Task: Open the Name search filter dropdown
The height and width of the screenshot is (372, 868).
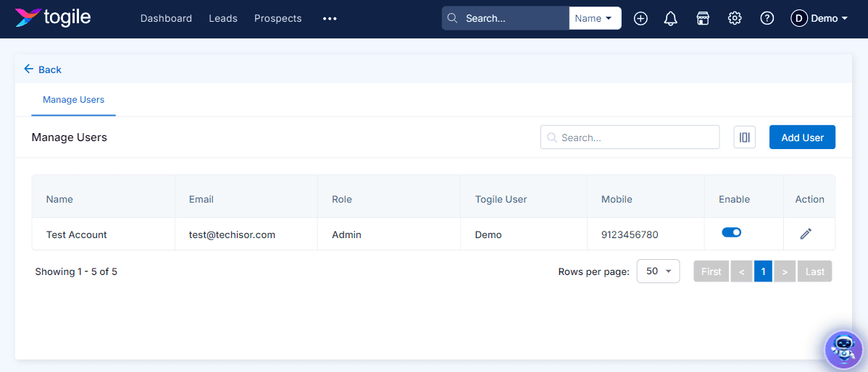Action: [595, 18]
